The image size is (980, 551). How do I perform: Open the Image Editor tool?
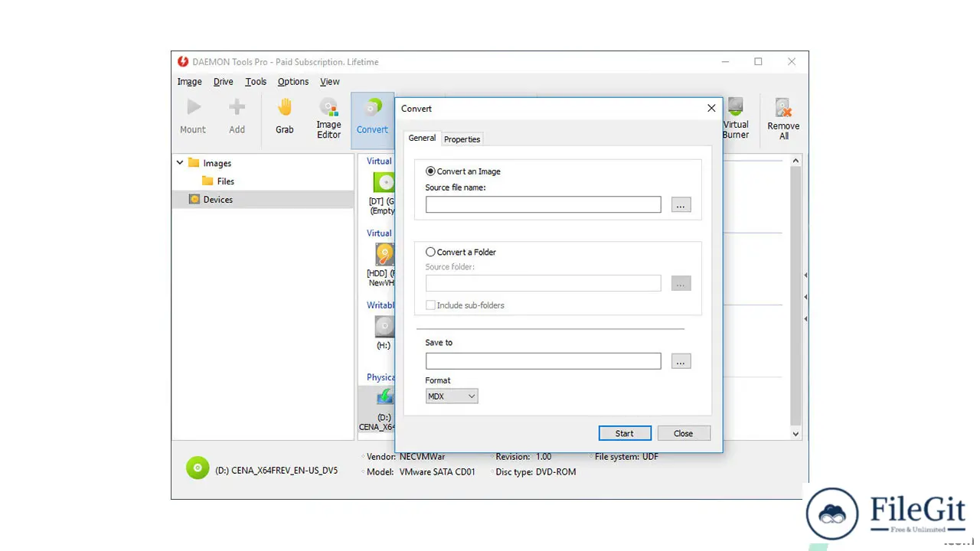328,119
